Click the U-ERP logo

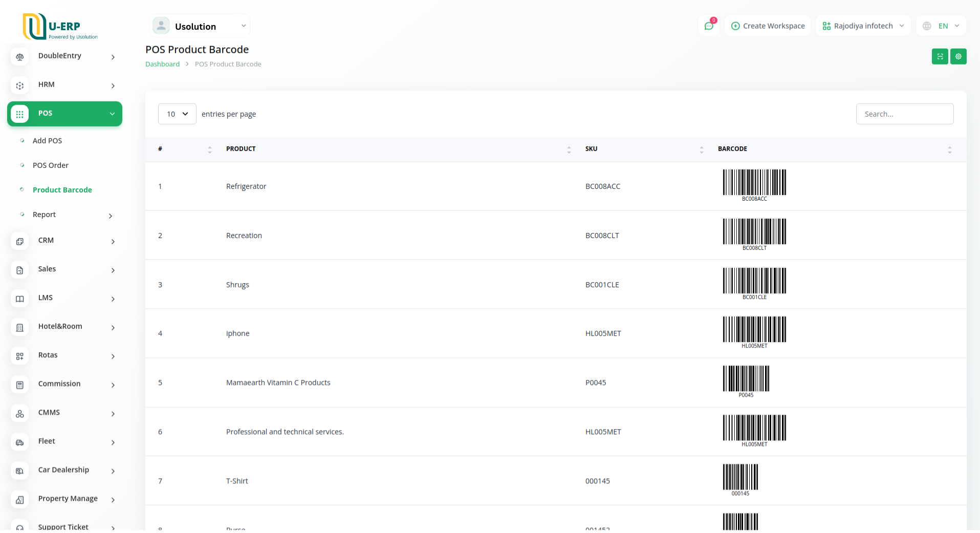60,27
